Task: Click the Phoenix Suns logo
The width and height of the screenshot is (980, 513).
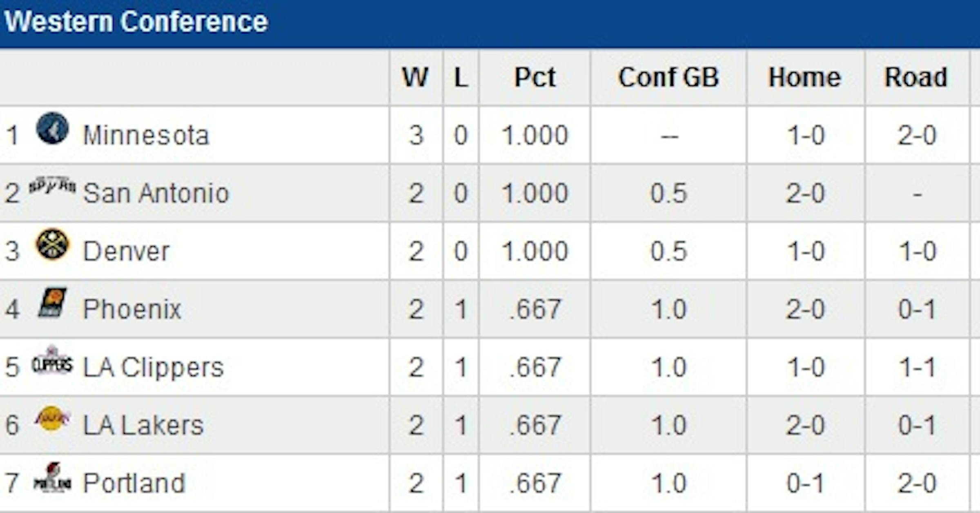Action: pyautogui.click(x=52, y=303)
